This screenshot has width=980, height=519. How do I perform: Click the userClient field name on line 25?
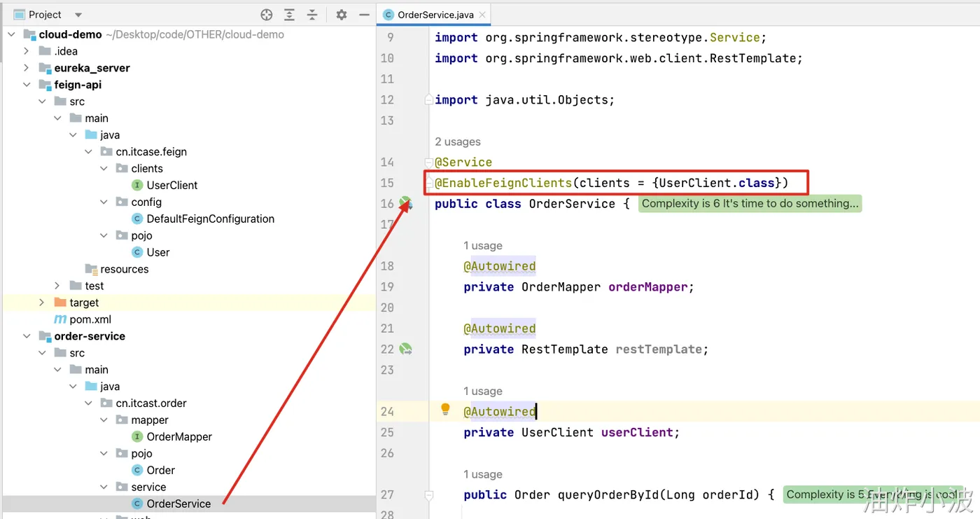637,432
